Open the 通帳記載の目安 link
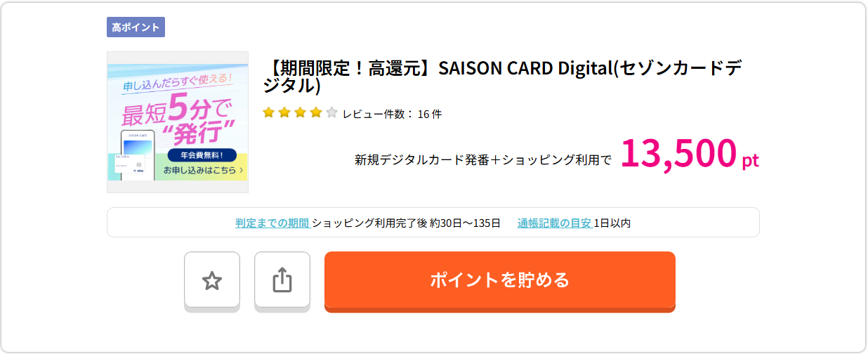The width and height of the screenshot is (868, 354). [554, 223]
